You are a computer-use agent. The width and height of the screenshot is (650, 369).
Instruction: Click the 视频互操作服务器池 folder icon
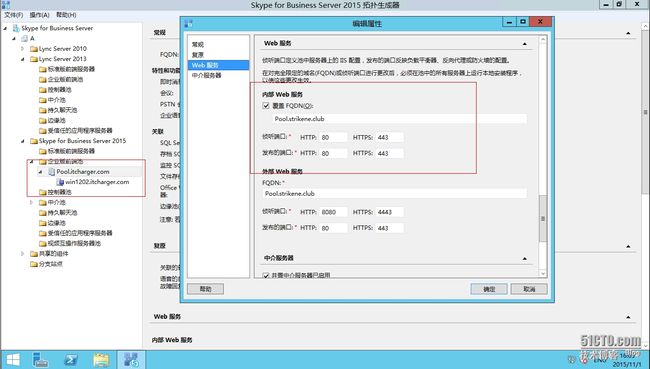(x=43, y=244)
